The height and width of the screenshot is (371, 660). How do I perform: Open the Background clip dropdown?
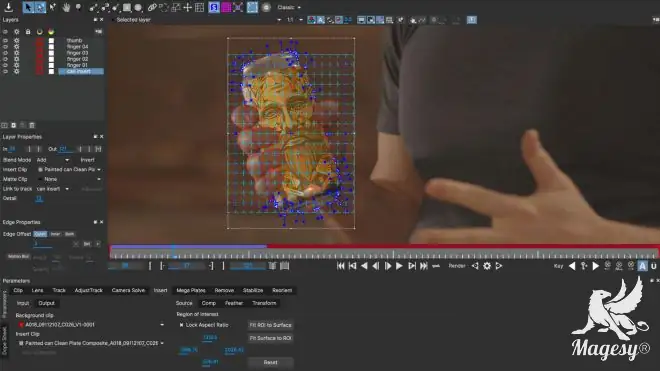pyautogui.click(x=91, y=325)
